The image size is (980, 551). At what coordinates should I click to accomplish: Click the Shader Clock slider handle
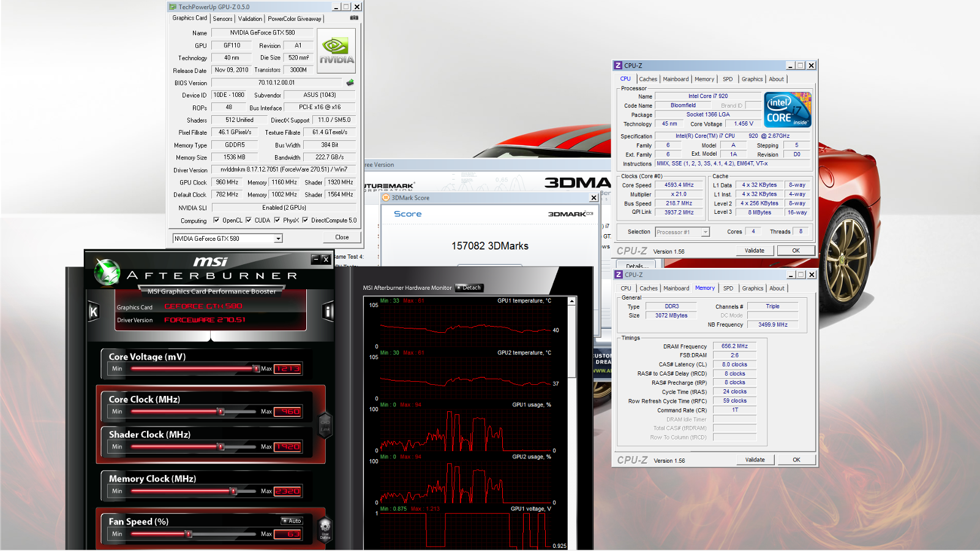(x=221, y=447)
